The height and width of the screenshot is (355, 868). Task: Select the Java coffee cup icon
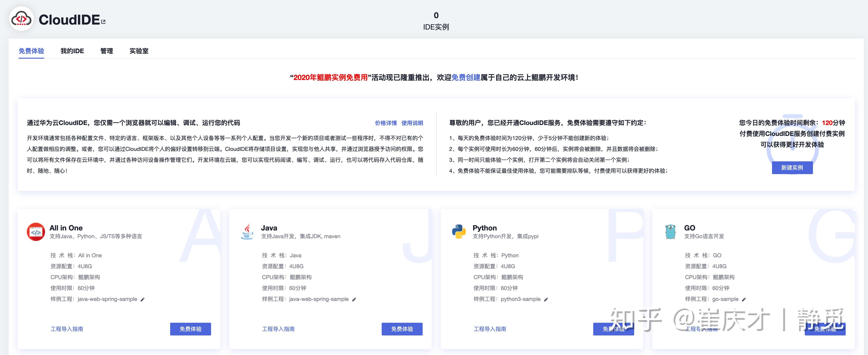coord(247,232)
